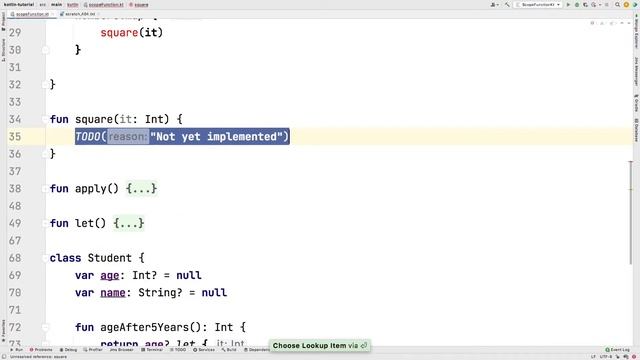Image resolution: width=640 pixels, height=360 pixels.
Task: Collapse the Student class at line 68
Action: (x=45, y=258)
